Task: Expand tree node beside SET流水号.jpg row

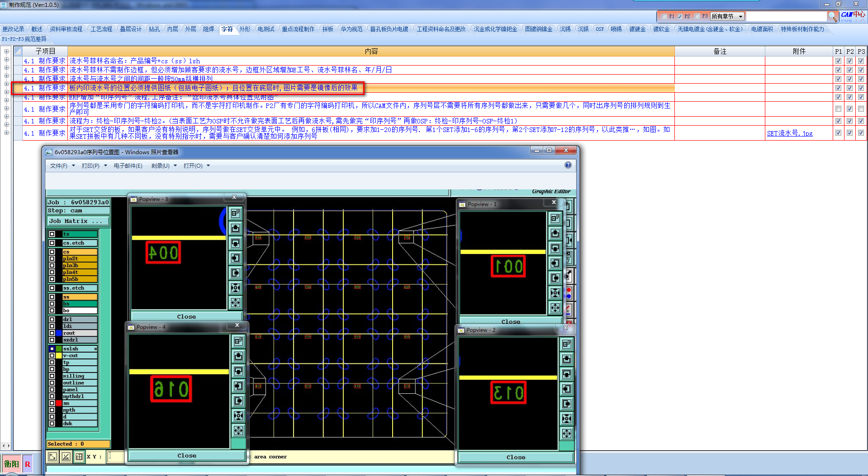Action: click(6, 132)
